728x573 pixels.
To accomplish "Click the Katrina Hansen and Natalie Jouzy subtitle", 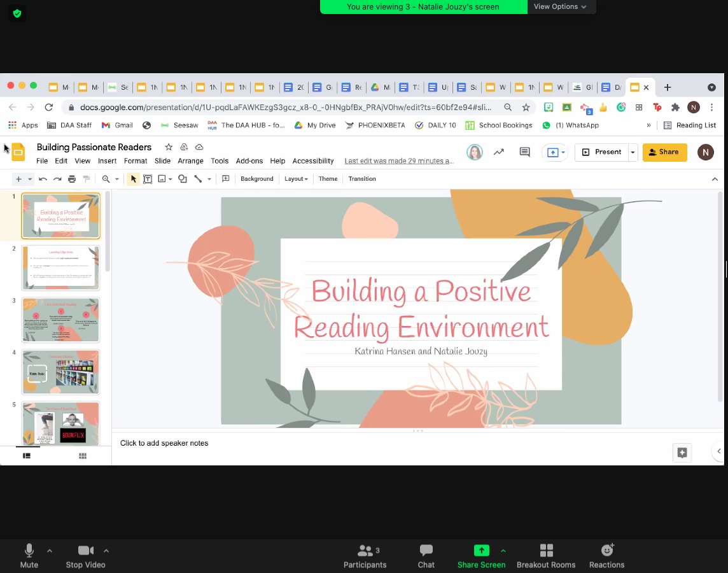I will (x=421, y=351).
